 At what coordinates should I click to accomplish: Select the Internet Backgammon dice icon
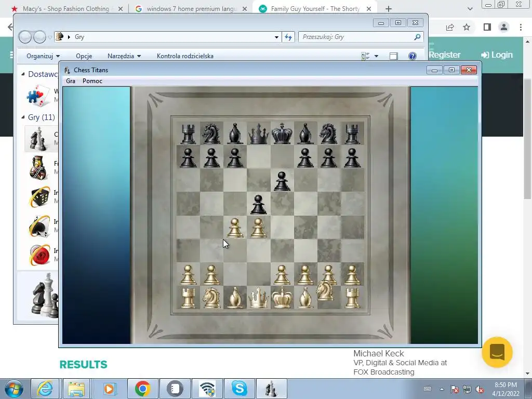39,197
